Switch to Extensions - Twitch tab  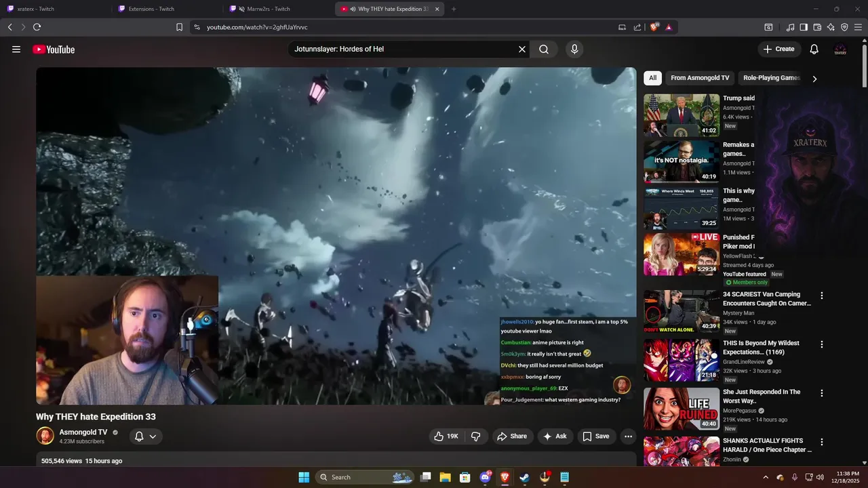pos(166,9)
